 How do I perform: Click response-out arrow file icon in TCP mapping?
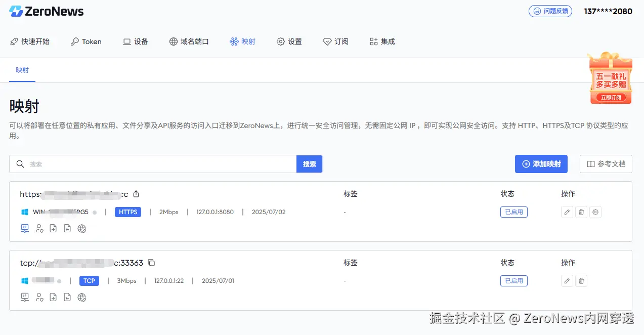pos(67,298)
